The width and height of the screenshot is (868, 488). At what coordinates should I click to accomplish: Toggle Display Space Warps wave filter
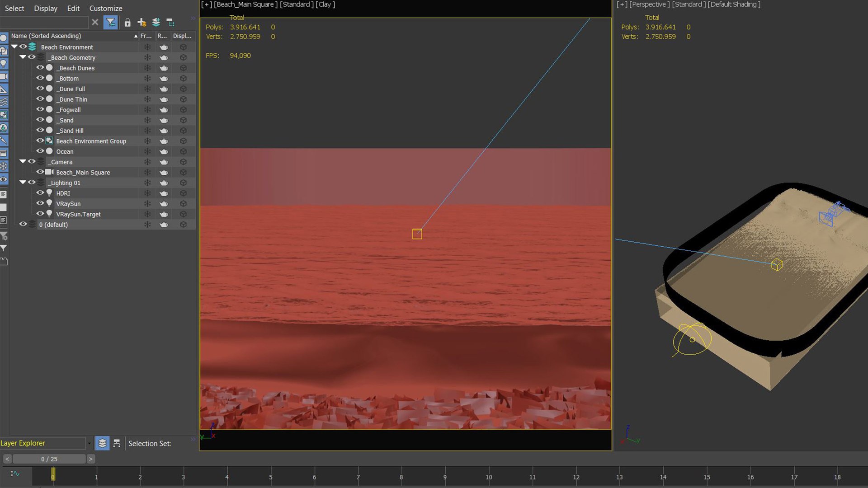[x=4, y=102]
